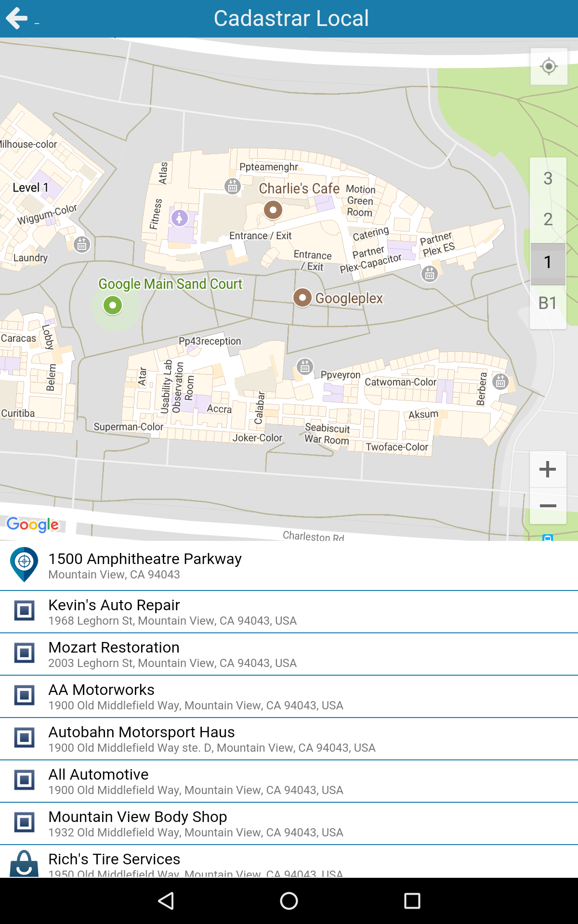Tap Charlie's Cafe marker pin
This screenshot has height=924, width=578.
[273, 210]
